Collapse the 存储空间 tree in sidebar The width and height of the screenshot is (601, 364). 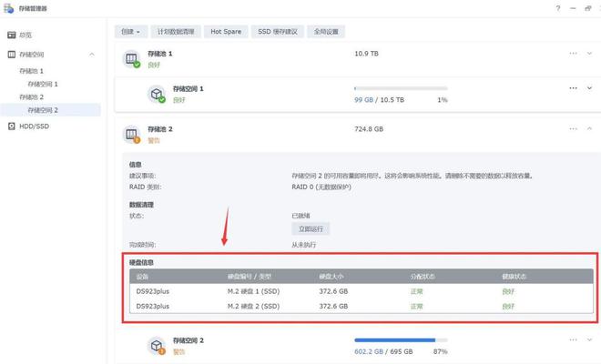(x=92, y=55)
